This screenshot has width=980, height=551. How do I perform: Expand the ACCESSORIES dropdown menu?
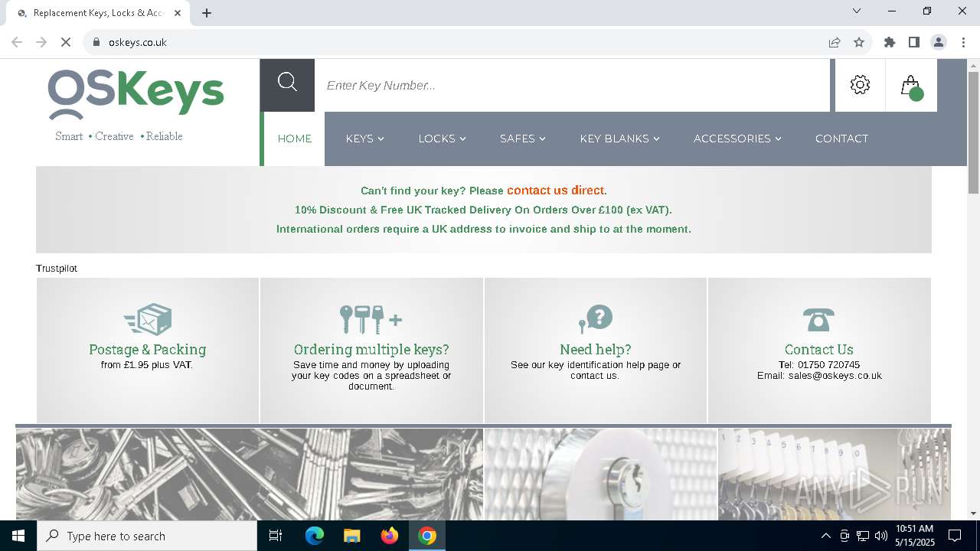[x=737, y=139]
